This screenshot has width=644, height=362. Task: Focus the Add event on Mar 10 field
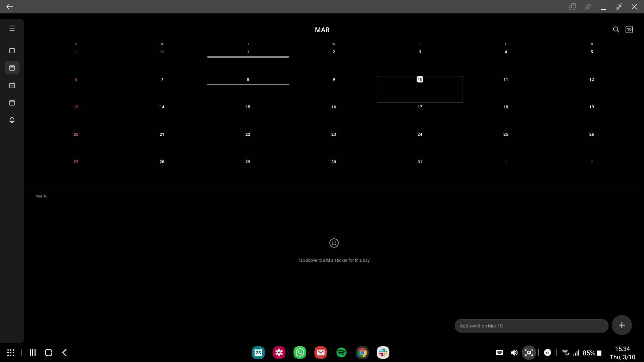[x=531, y=326]
